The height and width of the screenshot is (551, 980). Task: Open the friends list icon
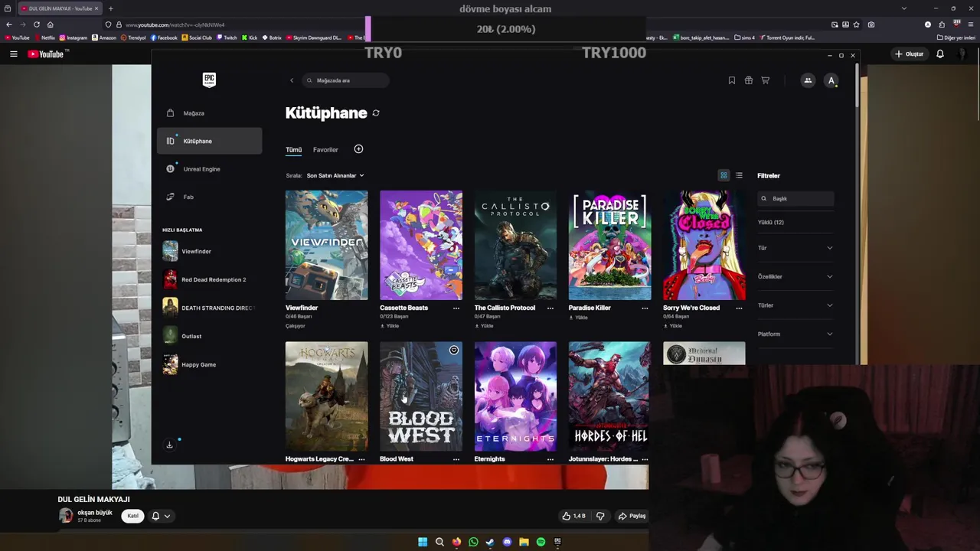point(808,80)
